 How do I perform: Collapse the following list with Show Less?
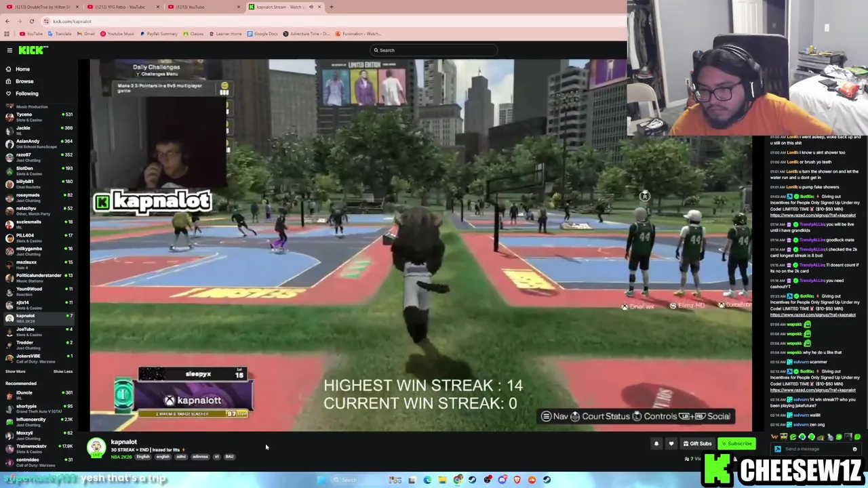[63, 371]
